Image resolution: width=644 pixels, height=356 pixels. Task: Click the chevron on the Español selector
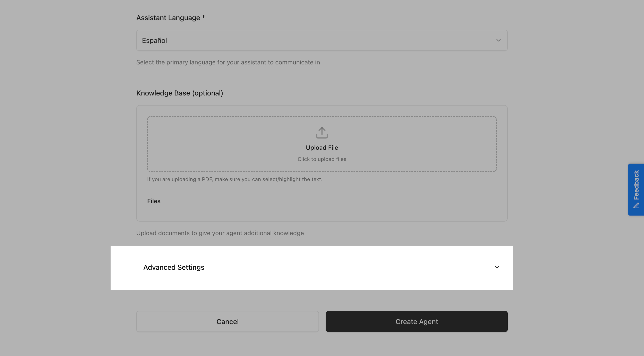click(499, 40)
